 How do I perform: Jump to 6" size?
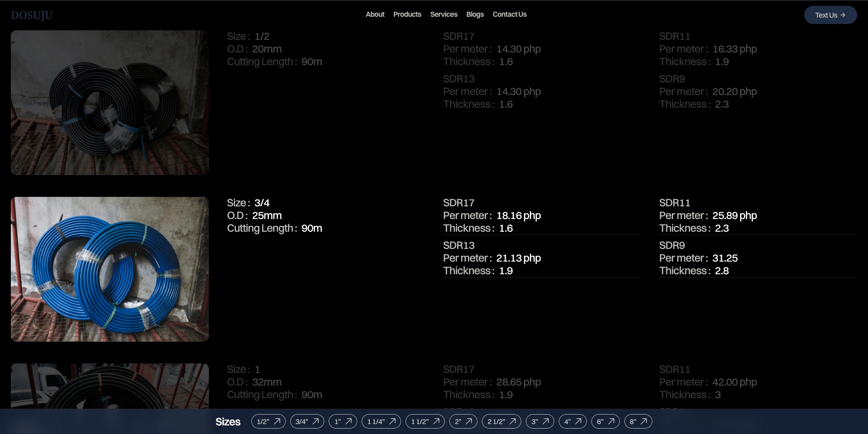pyautogui.click(x=605, y=421)
